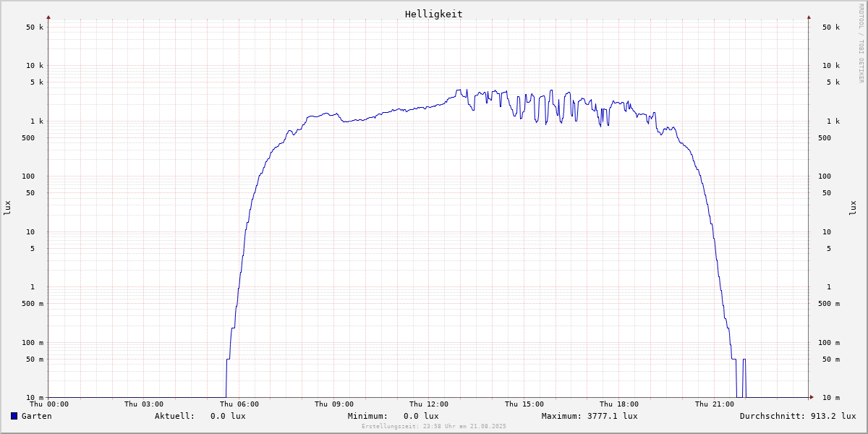Click the Thu 03:00 time axis label
The width and height of the screenshot is (868, 434).
point(144,404)
